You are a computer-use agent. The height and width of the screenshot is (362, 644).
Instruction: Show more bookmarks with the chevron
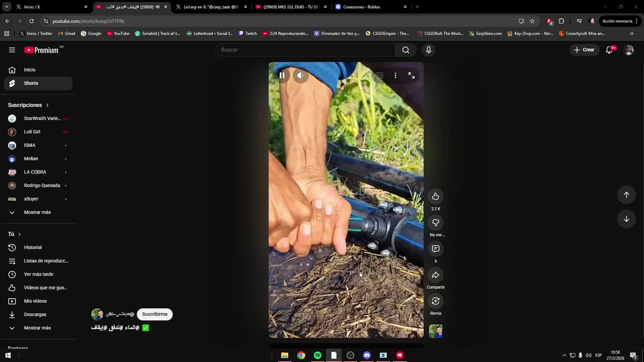[x=632, y=34]
